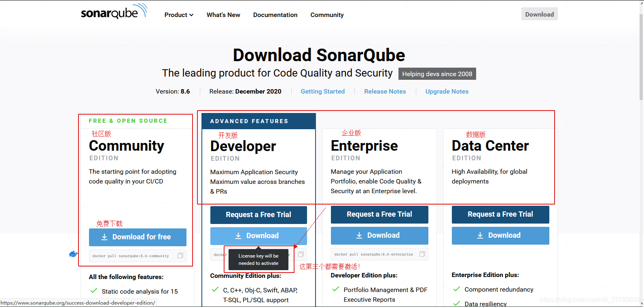Request a Free Trial for Data Center
This screenshot has width=644, height=307.
click(x=500, y=214)
